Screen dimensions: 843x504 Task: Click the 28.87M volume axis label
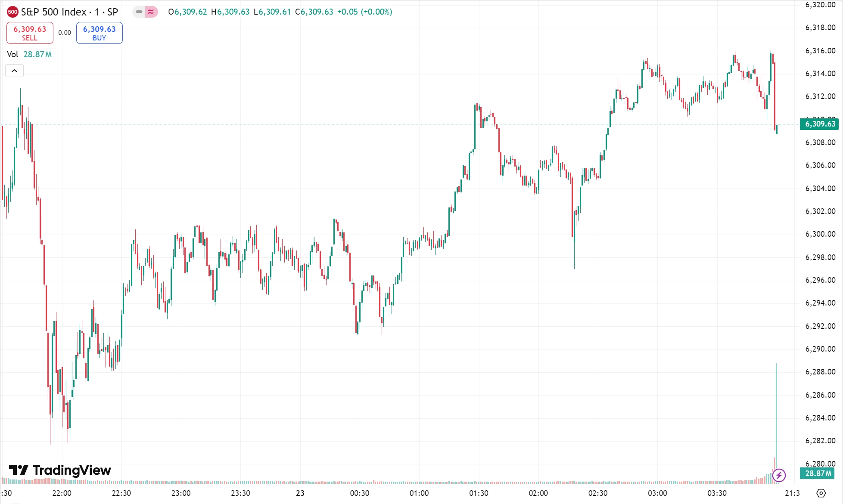click(x=818, y=473)
